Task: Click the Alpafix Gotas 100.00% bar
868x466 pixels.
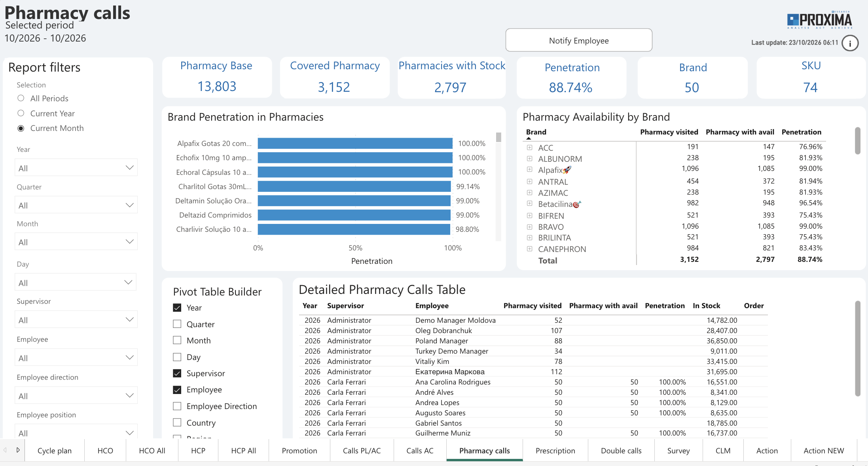Action: (355, 143)
